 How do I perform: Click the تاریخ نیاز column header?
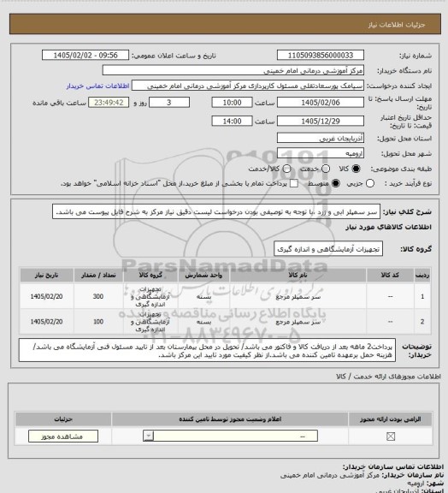[46, 275]
